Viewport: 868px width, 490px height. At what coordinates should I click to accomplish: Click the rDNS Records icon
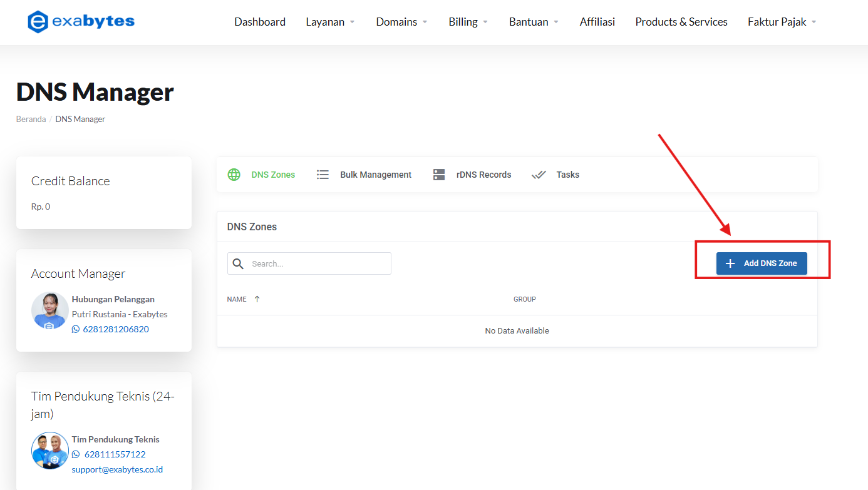[x=438, y=174]
